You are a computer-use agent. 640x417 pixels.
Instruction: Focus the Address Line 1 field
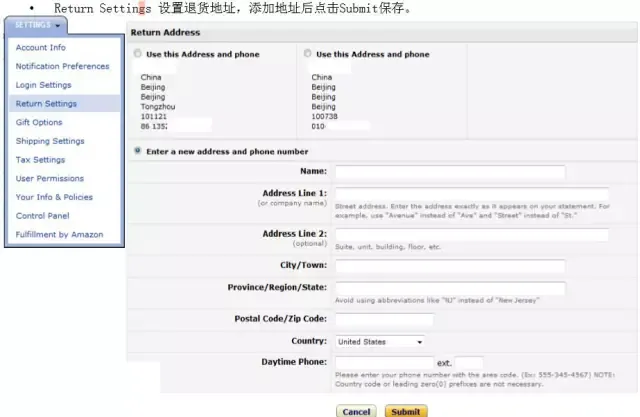471,194
